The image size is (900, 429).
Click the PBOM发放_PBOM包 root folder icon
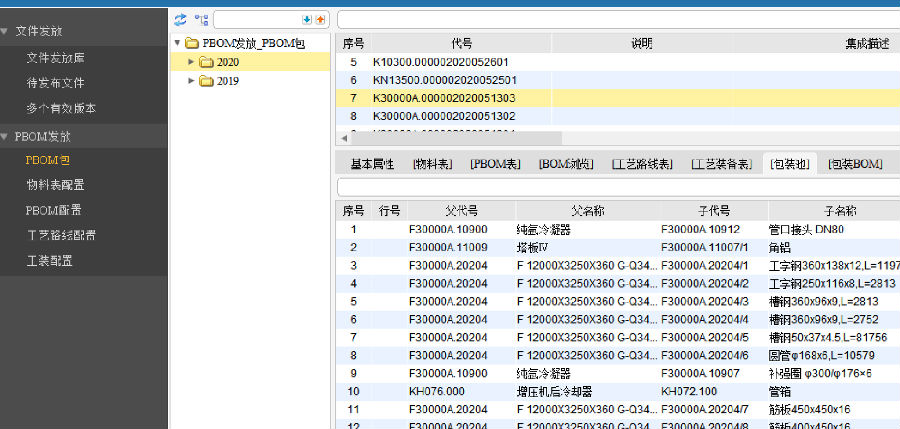tap(192, 43)
